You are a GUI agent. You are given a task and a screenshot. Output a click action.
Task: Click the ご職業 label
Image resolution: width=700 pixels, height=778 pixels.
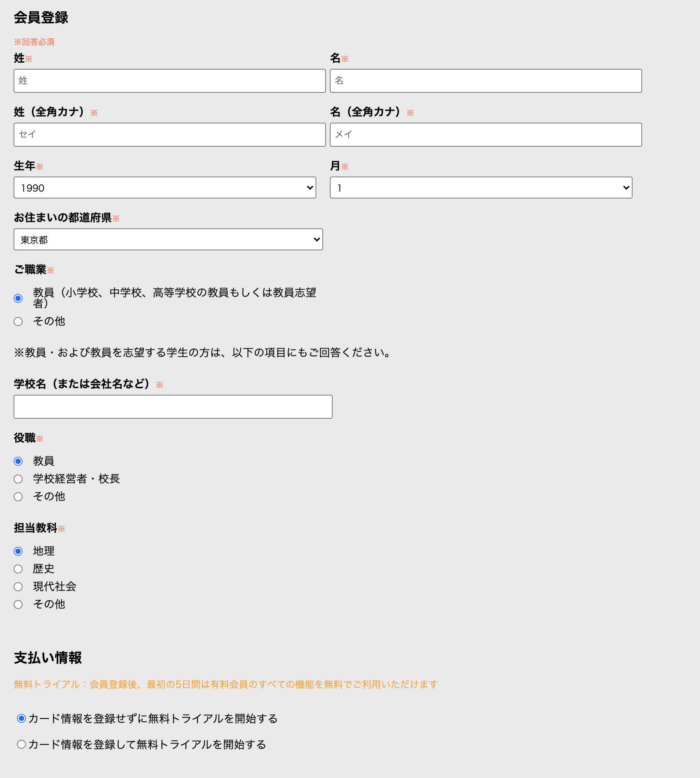[x=30, y=269]
